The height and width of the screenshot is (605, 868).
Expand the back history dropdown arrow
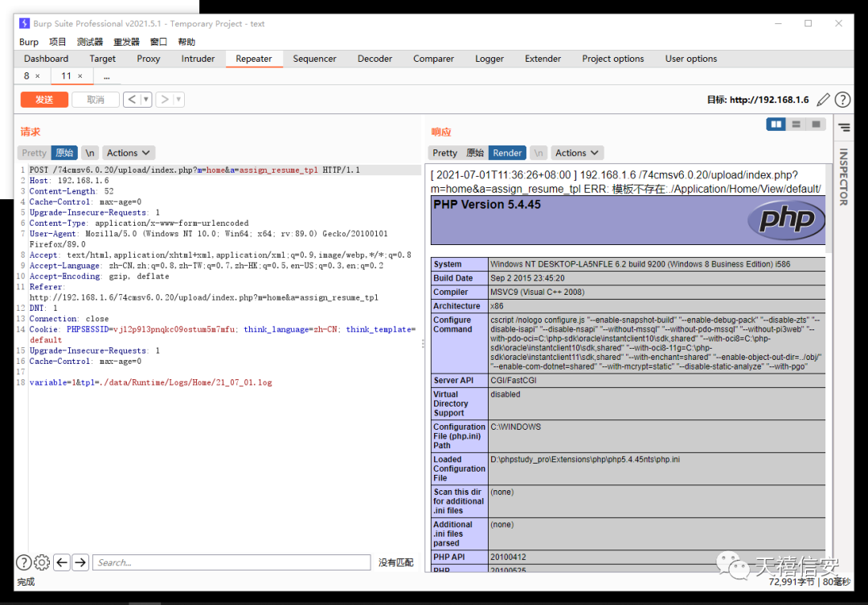pyautogui.click(x=146, y=100)
